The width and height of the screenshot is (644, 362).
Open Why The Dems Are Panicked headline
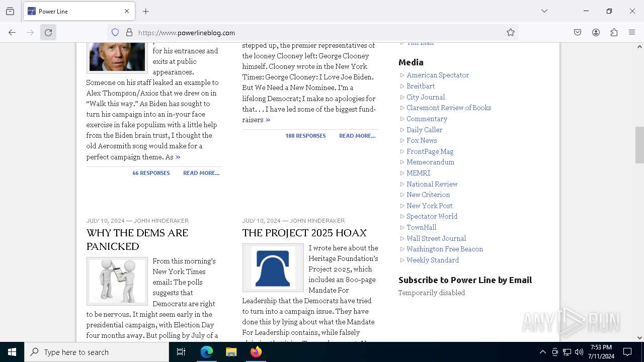137,239
